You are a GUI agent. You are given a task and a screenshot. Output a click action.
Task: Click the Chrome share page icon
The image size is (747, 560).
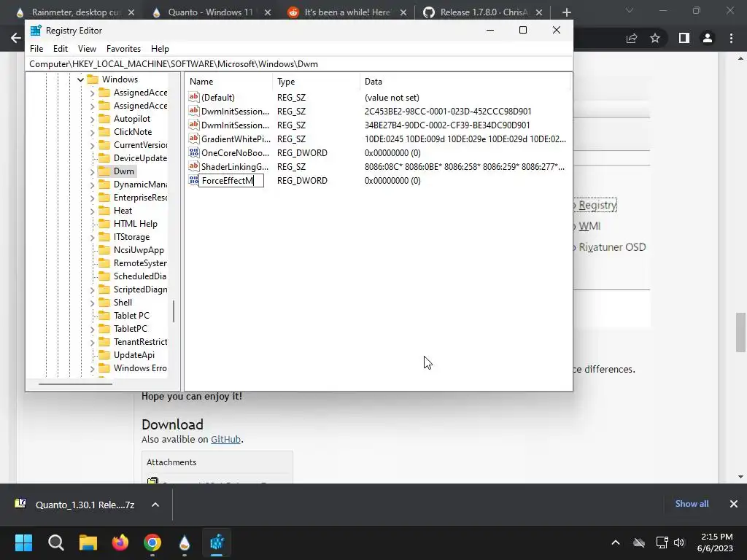[632, 38]
